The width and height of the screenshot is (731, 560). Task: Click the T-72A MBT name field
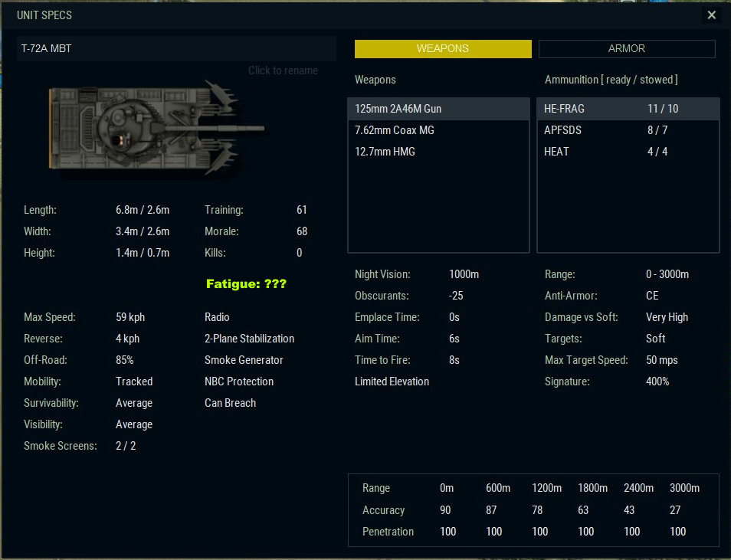coord(176,48)
